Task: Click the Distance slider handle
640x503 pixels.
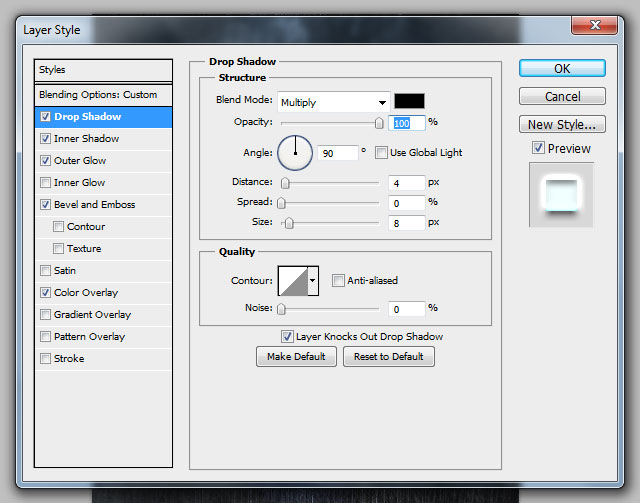Action: tap(285, 183)
